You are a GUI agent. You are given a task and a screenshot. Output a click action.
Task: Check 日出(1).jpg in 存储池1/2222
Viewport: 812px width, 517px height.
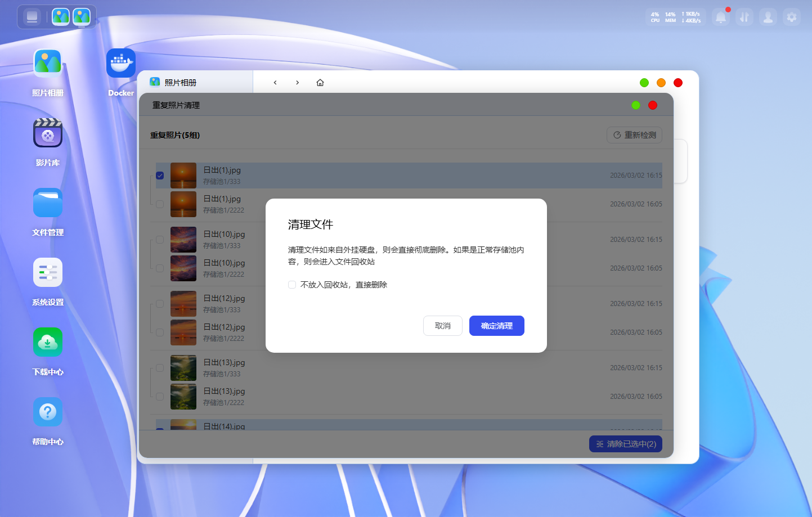pos(160,204)
